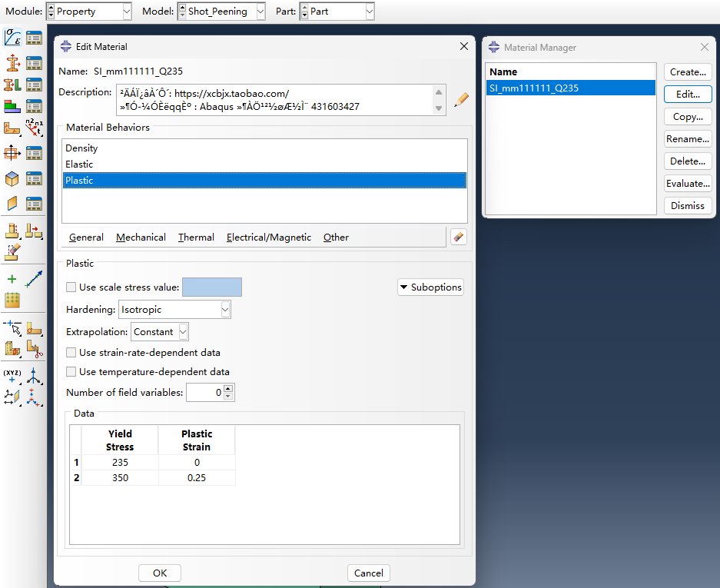Open Composite Layup Manager icon

(34, 107)
